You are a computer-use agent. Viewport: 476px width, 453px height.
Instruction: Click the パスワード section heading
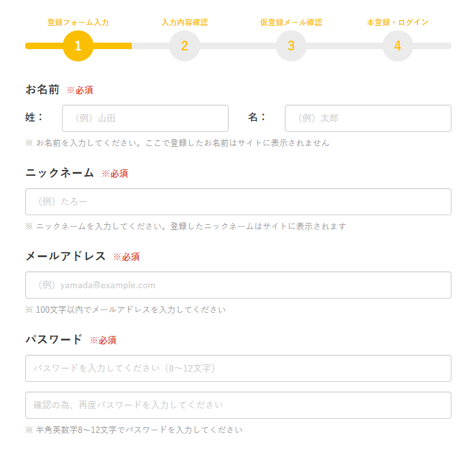(x=54, y=339)
